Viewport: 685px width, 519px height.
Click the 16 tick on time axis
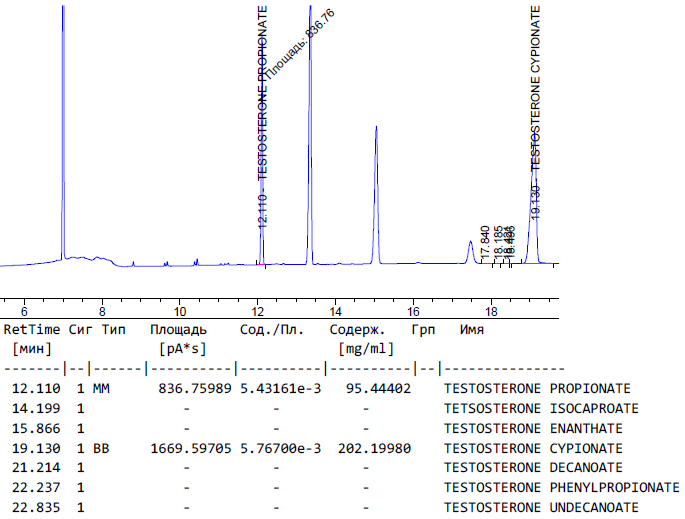(x=413, y=312)
